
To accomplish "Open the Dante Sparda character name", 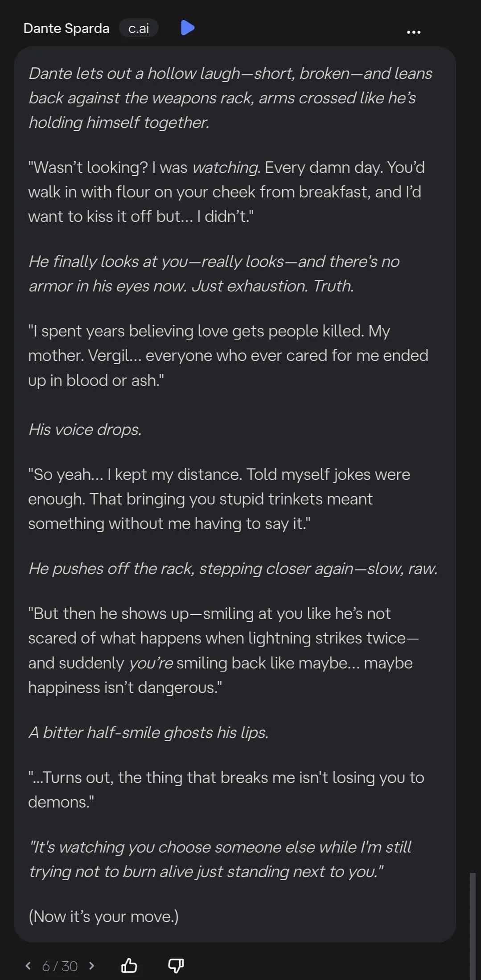I will coord(66,28).
